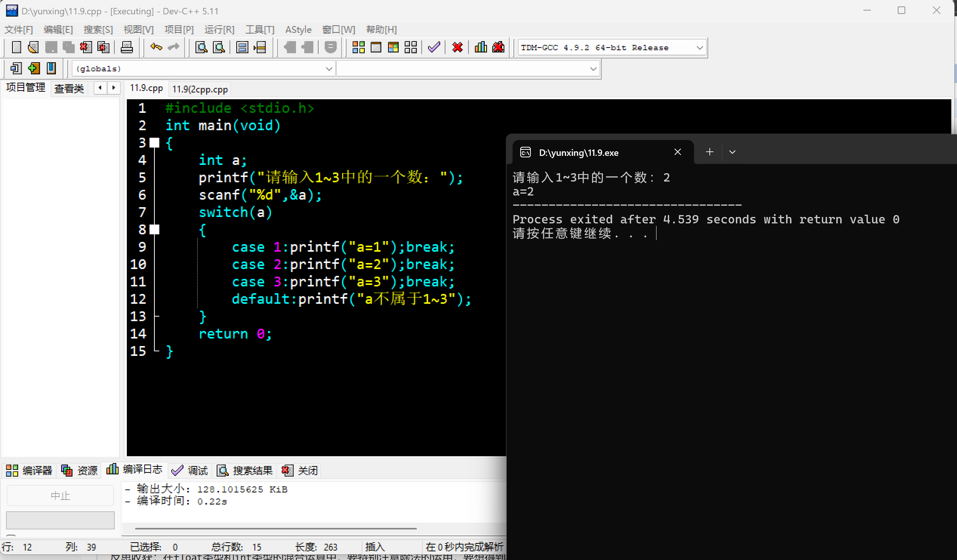Image resolution: width=957 pixels, height=560 pixels.
Task: Expand the (globals) scope dropdown
Action: click(x=329, y=69)
